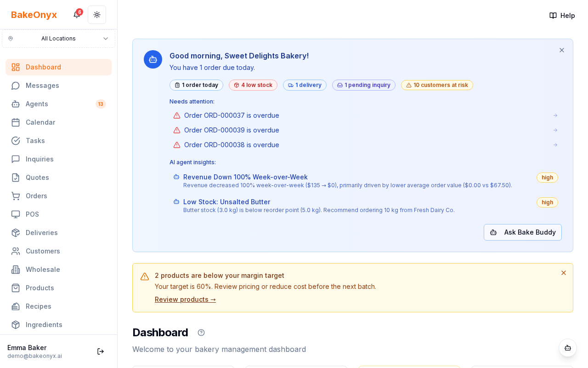Image resolution: width=588 pixels, height=368 pixels.
Task: Click the Wholesale building icon
Action: click(x=16, y=270)
